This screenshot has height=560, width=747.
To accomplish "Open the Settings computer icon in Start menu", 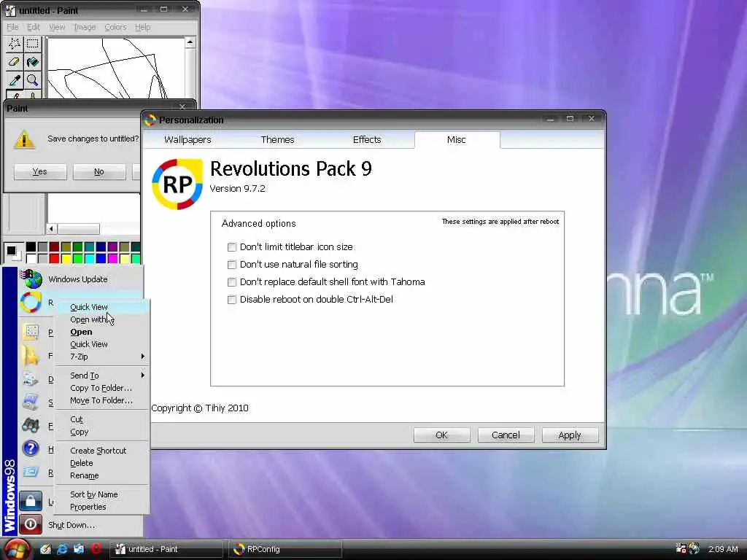I will (31, 402).
